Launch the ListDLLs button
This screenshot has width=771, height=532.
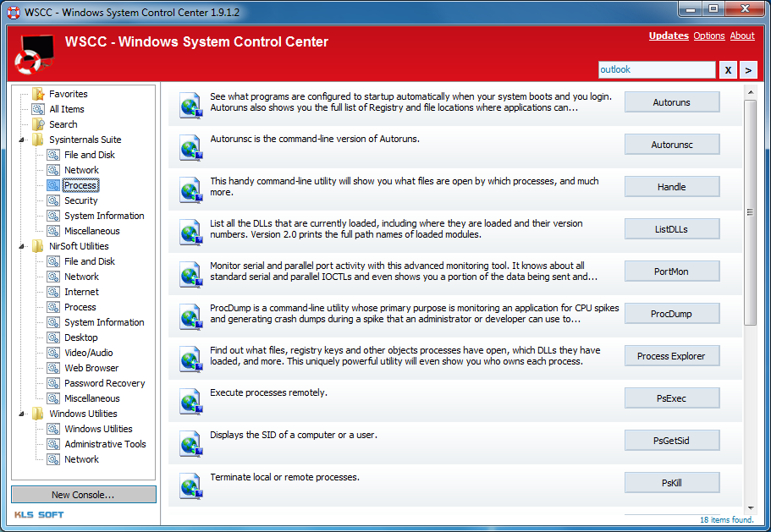672,229
